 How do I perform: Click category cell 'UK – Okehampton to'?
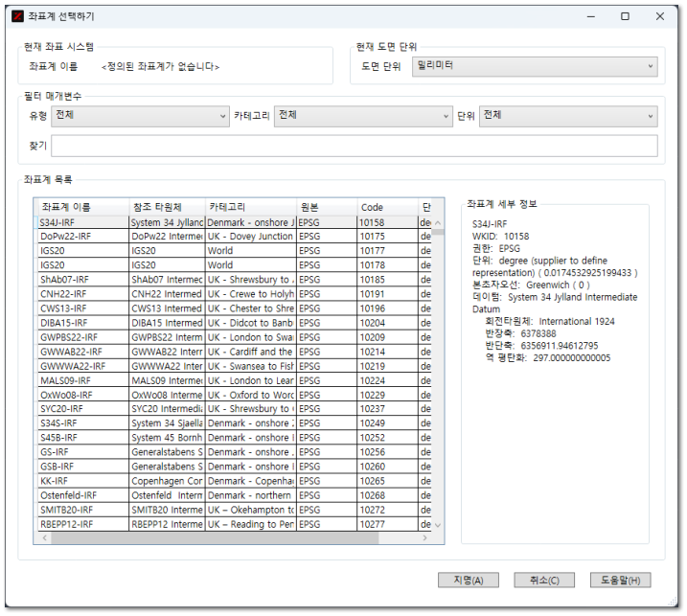point(251,510)
